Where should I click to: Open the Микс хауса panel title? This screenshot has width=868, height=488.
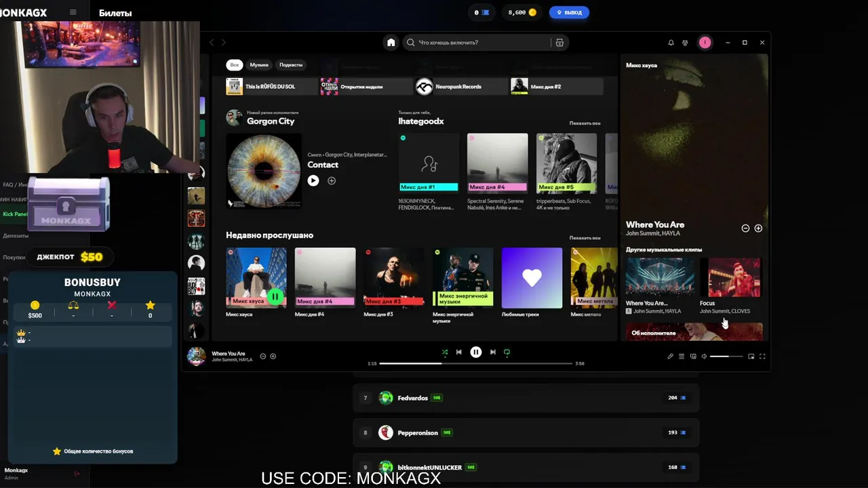[x=642, y=66]
